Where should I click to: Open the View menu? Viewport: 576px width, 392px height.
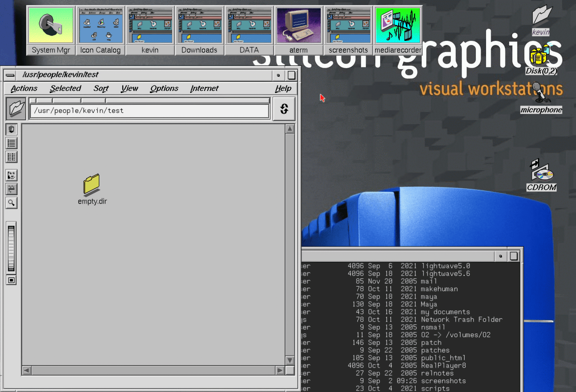pyautogui.click(x=129, y=89)
